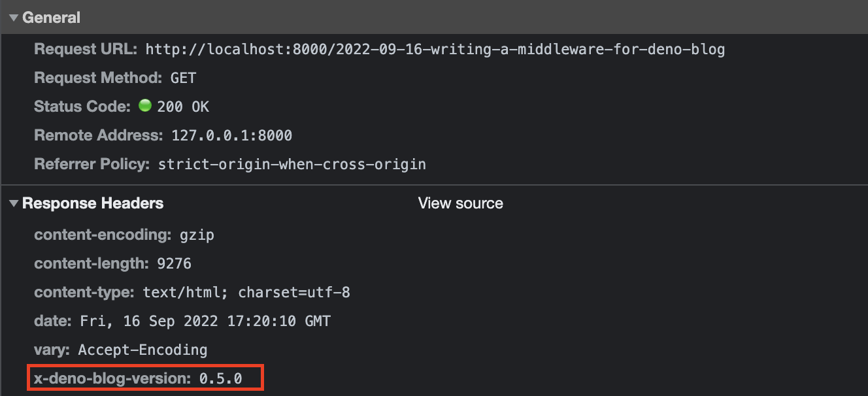Click the localhost request URL value
The image size is (868, 396).
(435, 49)
